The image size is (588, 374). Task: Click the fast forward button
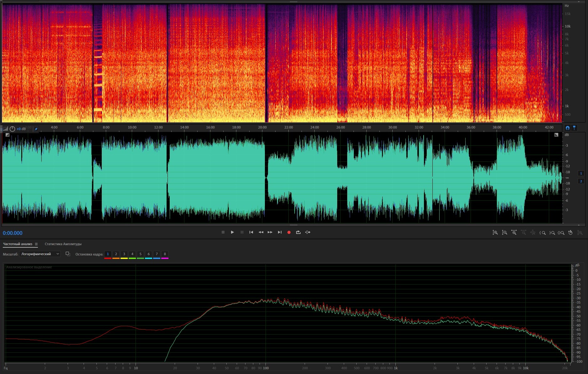(270, 232)
